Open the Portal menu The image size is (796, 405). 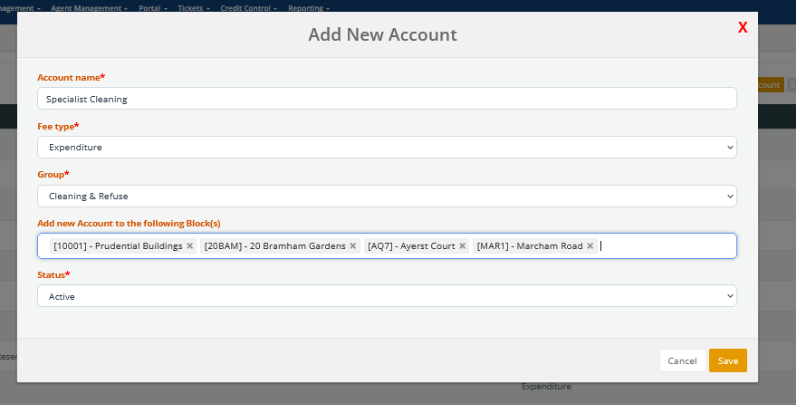coord(153,8)
